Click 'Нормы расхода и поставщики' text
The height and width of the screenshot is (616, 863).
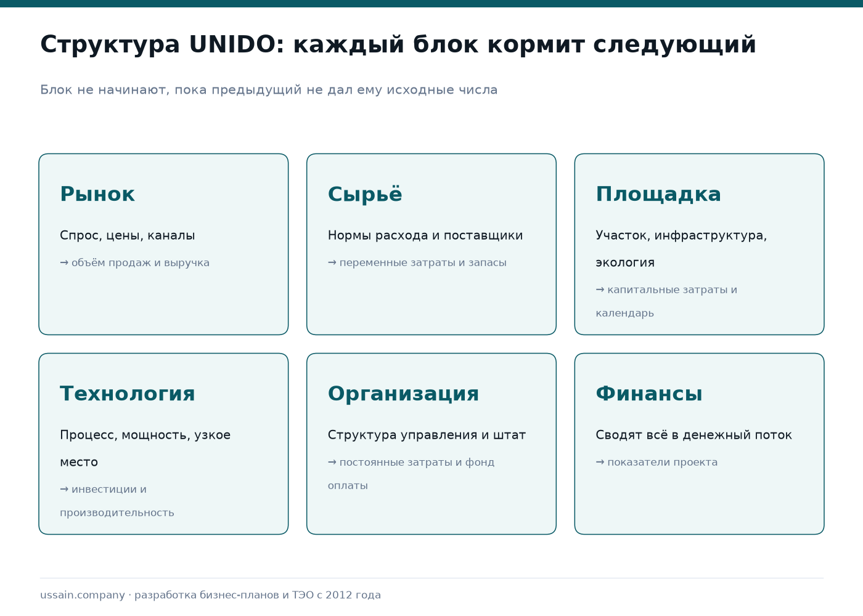pyautogui.click(x=425, y=235)
